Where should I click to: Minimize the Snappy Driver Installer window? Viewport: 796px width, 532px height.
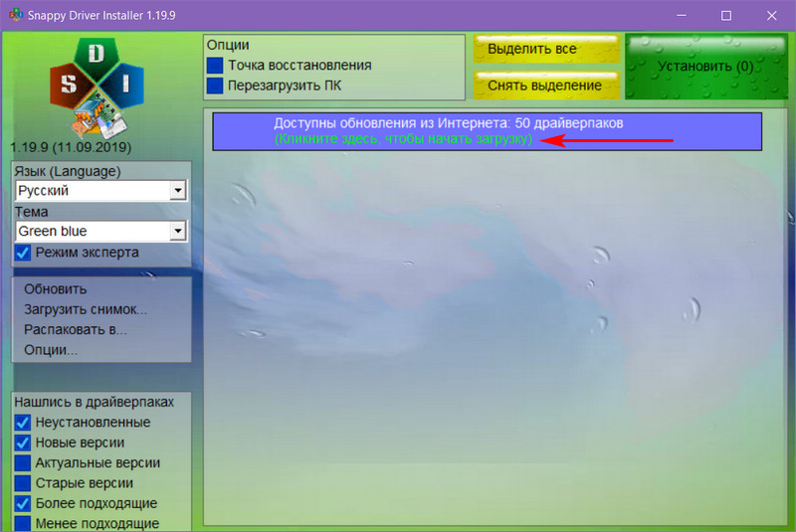click(682, 16)
